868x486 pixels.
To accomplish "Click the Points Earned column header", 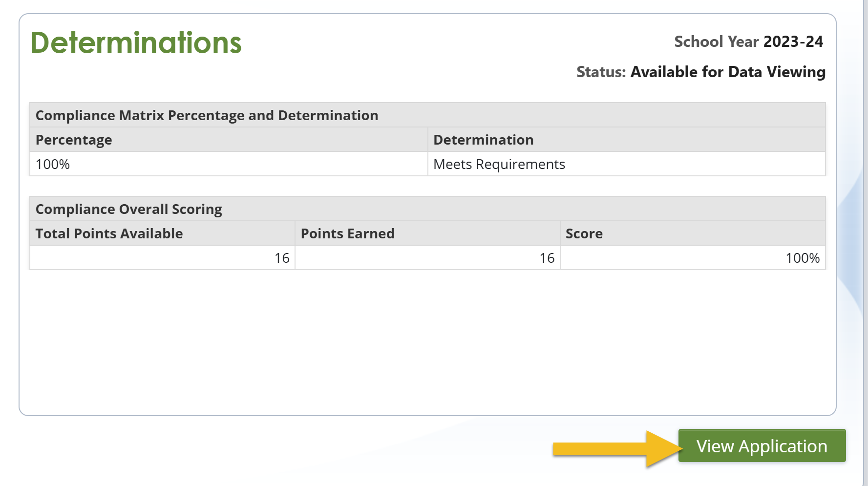I will 347,234.
